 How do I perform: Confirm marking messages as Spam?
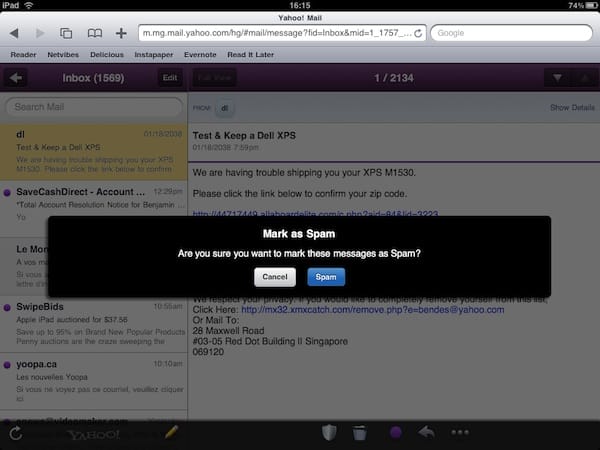coord(326,277)
